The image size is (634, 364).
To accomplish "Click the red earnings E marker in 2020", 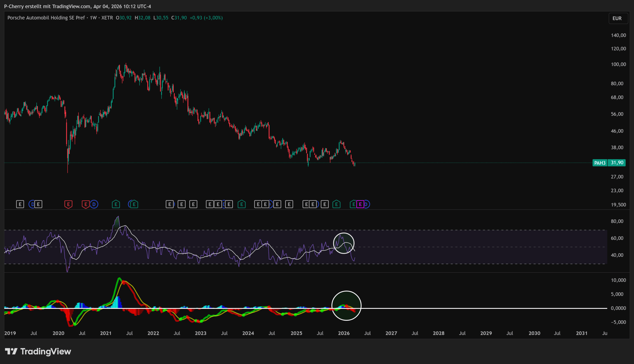I will (68, 204).
